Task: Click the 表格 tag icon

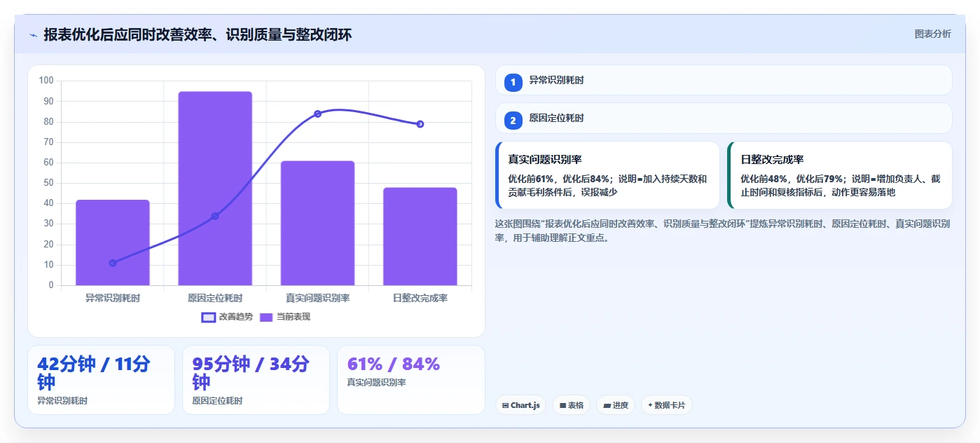Action: coord(563,405)
